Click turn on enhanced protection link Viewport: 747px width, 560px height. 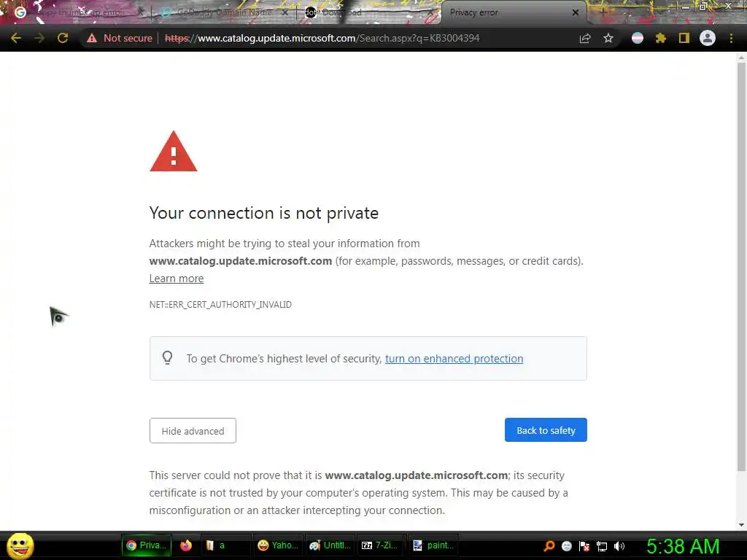(454, 359)
